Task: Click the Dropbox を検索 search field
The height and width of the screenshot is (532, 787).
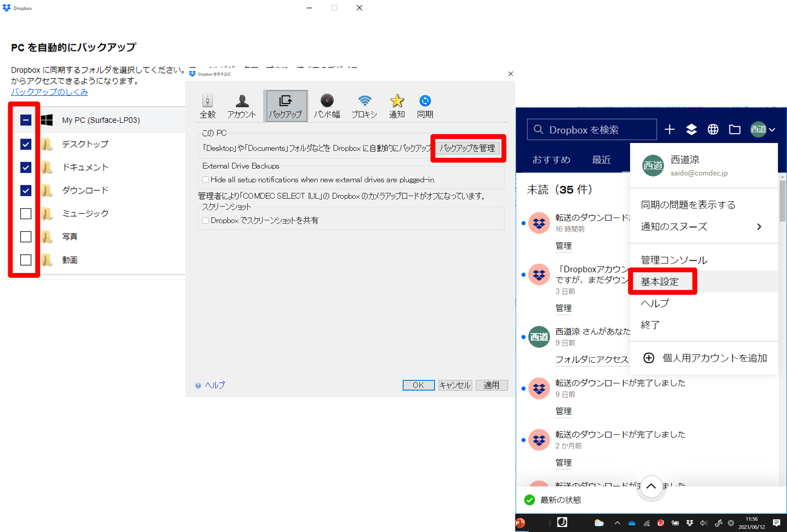Action: pos(592,129)
